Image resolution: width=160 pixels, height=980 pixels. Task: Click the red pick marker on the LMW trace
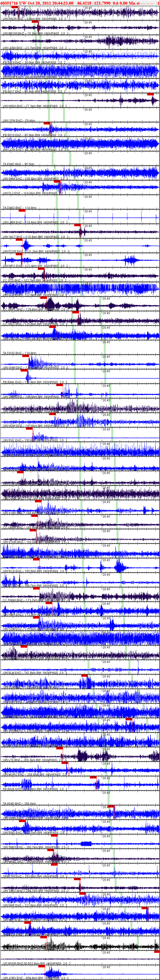(x=22, y=210)
